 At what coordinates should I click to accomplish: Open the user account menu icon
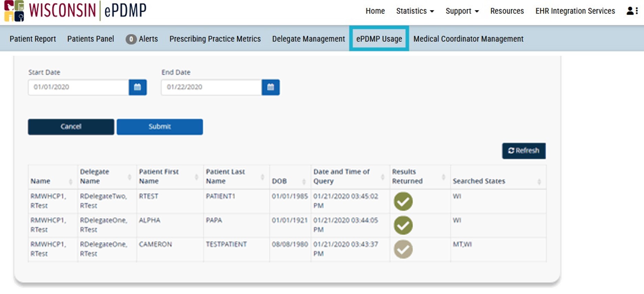pos(632,11)
